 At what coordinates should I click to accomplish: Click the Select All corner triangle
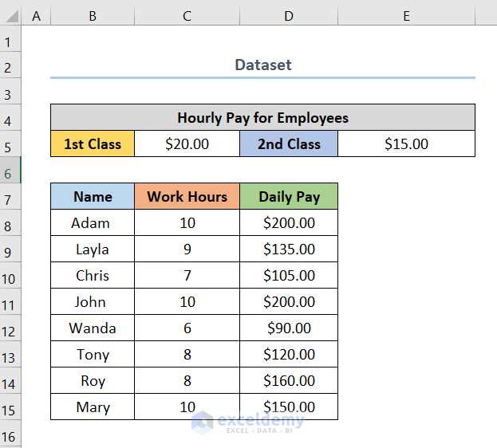click(11, 15)
